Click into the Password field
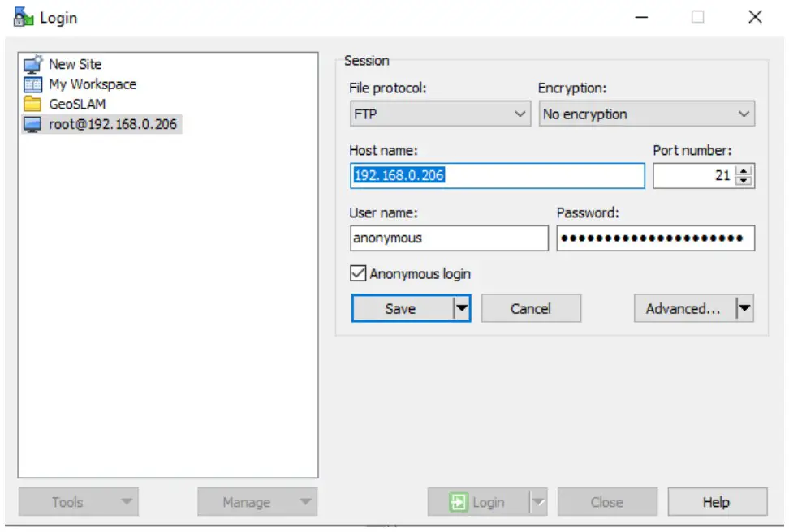This screenshot has height=532, width=789. point(655,238)
